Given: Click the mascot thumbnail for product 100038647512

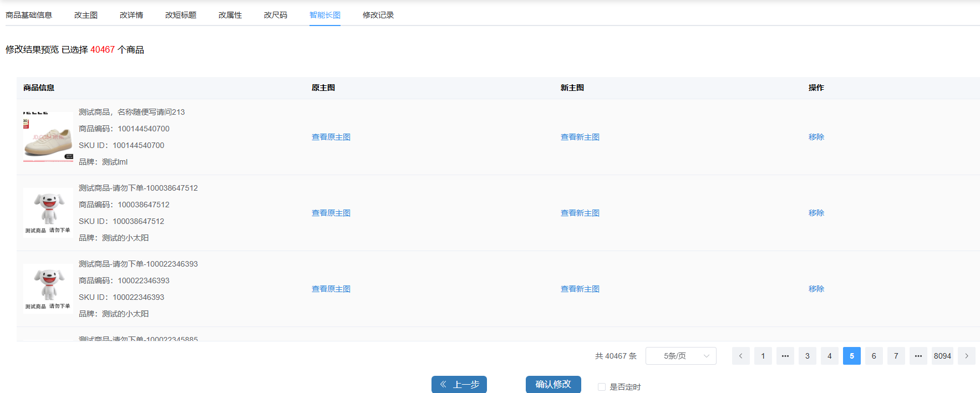Looking at the screenshot, I should 48,213.
